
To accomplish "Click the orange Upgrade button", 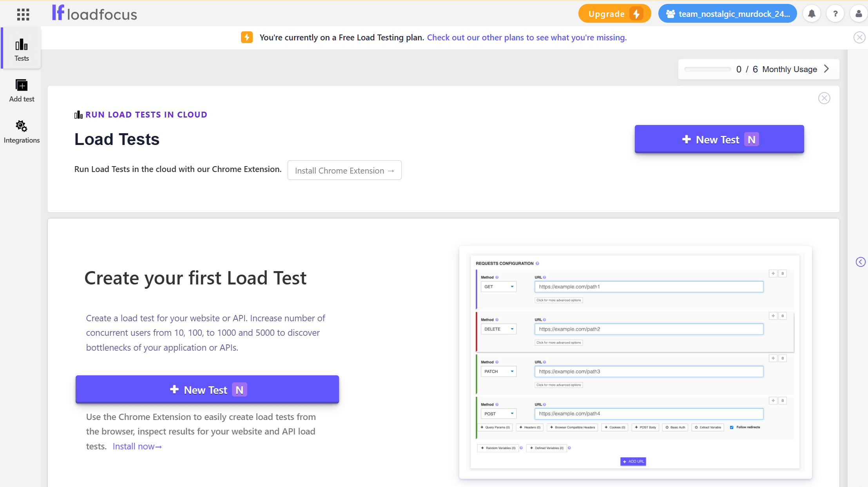I will click(614, 14).
